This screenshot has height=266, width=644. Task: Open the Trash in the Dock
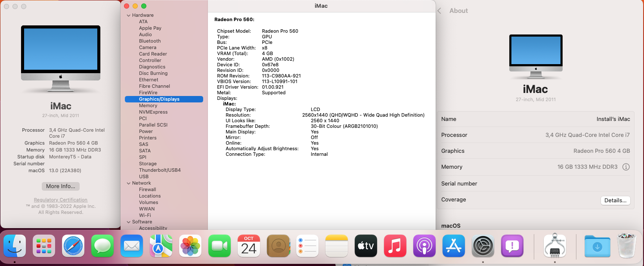626,246
